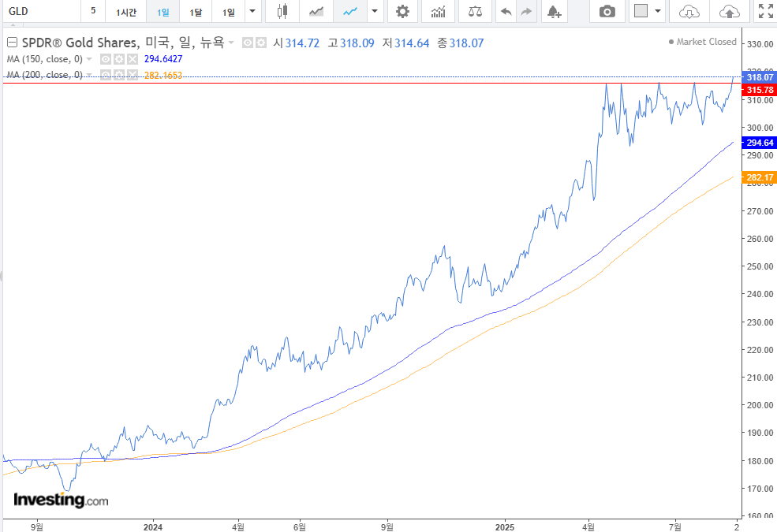The width and height of the screenshot is (777, 532).
Task: Redo the last chart action
Action: (526, 11)
